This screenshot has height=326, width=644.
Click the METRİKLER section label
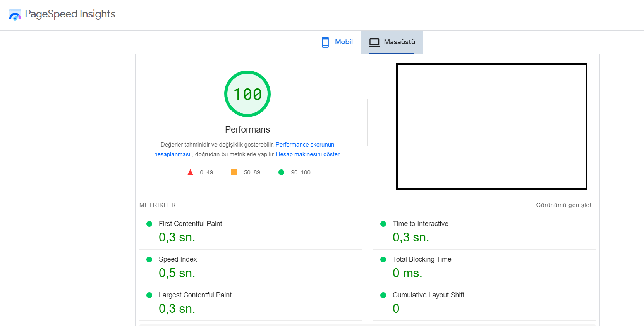tap(158, 205)
